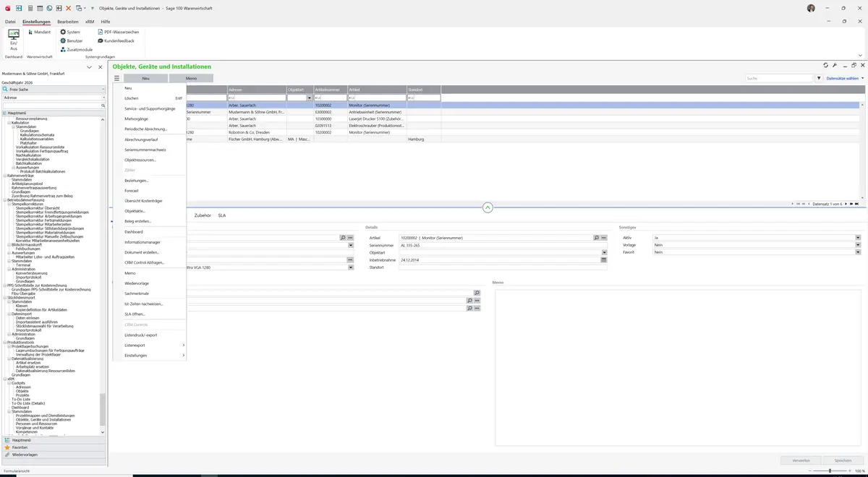Click the Speichern button
This screenshot has height=477, width=868.
[843, 460]
